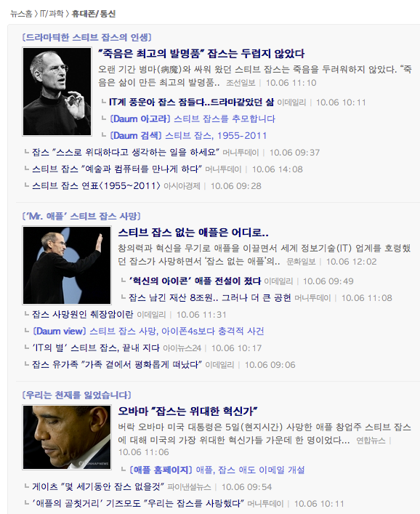Go to the IT/과학 breadcrumb section
This screenshot has height=514, width=420.
coord(52,14)
